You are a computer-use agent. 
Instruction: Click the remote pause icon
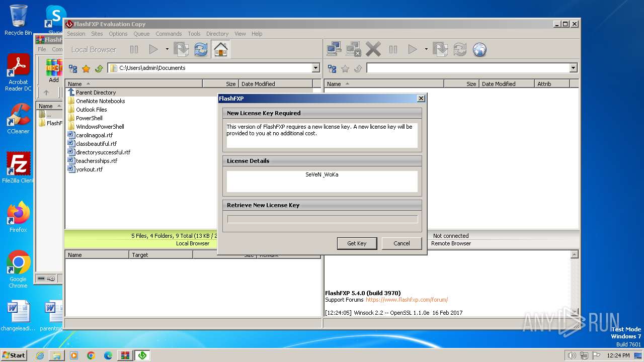393,49
